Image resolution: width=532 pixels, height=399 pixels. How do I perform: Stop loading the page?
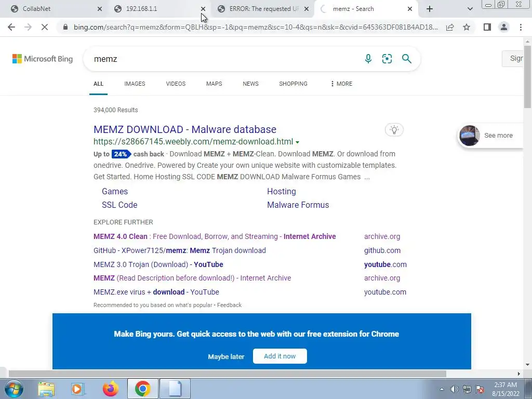point(45,27)
